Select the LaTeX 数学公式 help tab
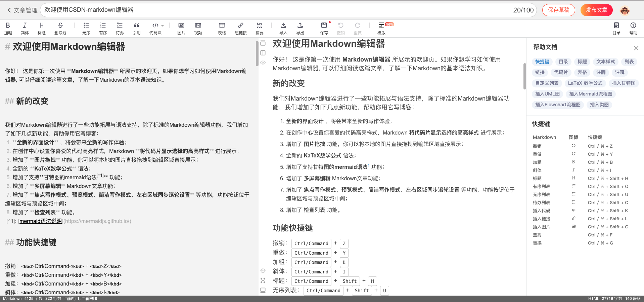Image resolution: width=644 pixels, height=302 pixels. [585, 83]
